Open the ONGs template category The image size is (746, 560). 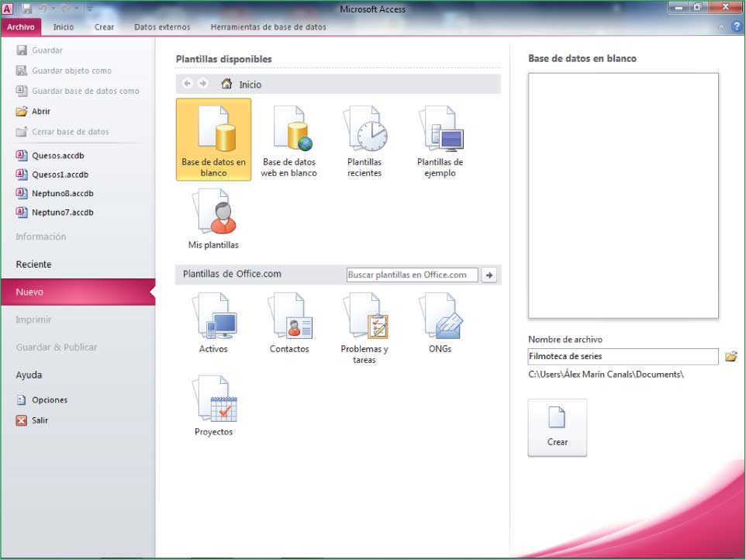(x=440, y=323)
